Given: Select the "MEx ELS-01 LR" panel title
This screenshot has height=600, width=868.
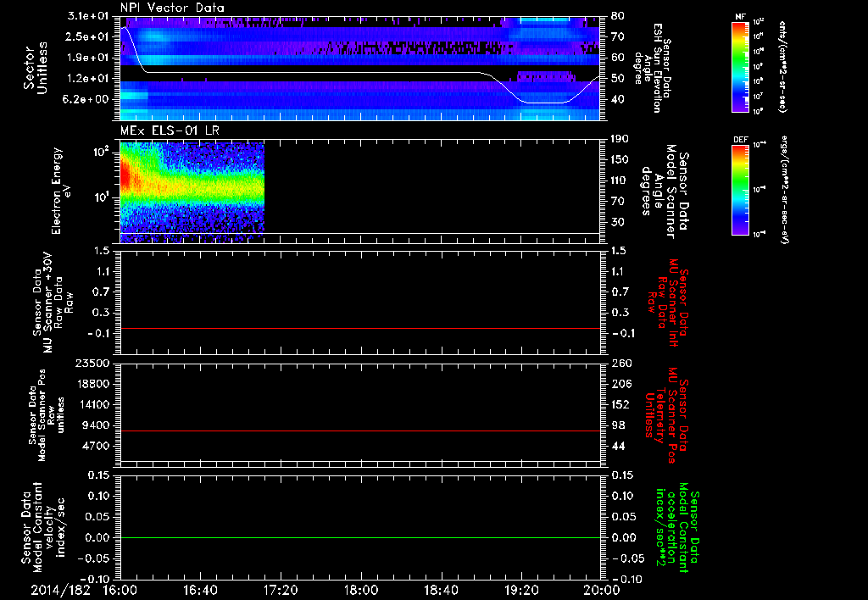Looking at the screenshot, I should tap(170, 131).
